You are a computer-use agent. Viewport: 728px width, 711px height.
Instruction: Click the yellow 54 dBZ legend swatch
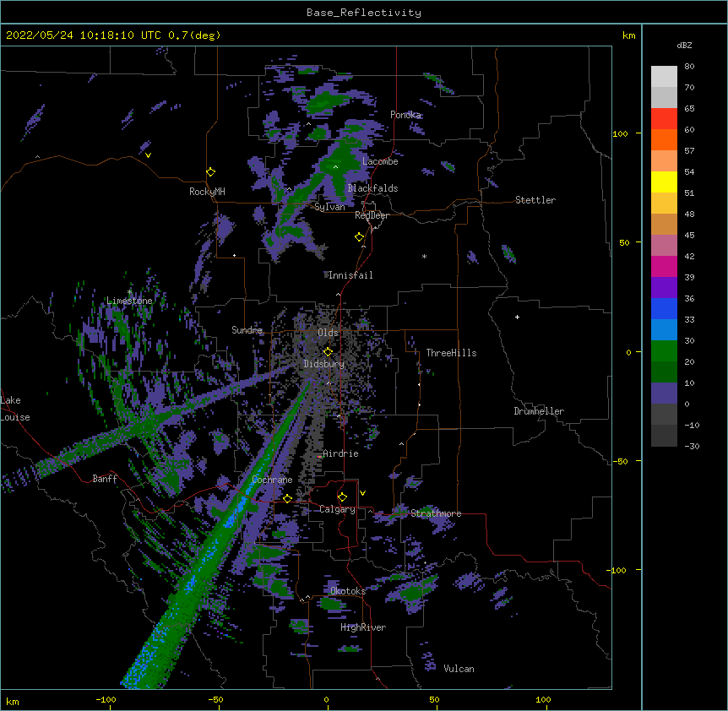pos(664,182)
